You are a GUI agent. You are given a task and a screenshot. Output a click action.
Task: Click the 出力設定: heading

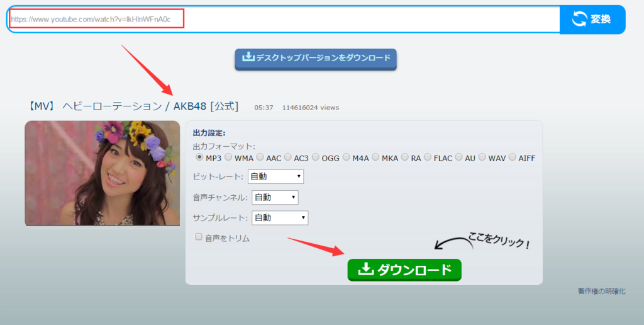pyautogui.click(x=209, y=133)
